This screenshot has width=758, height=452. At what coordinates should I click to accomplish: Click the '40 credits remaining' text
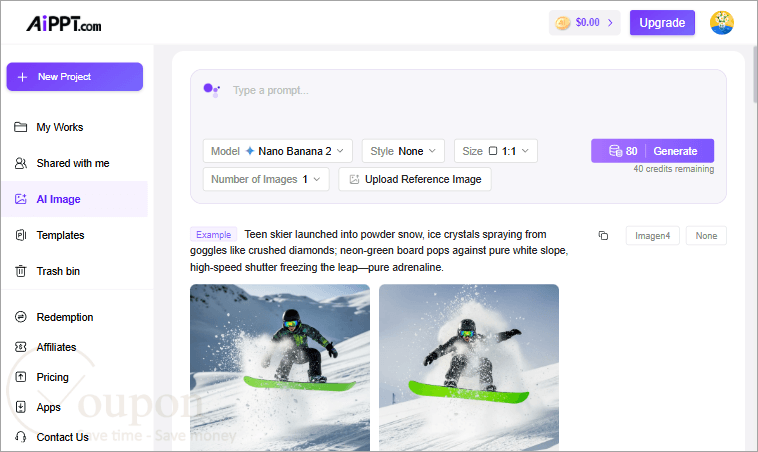tap(673, 169)
